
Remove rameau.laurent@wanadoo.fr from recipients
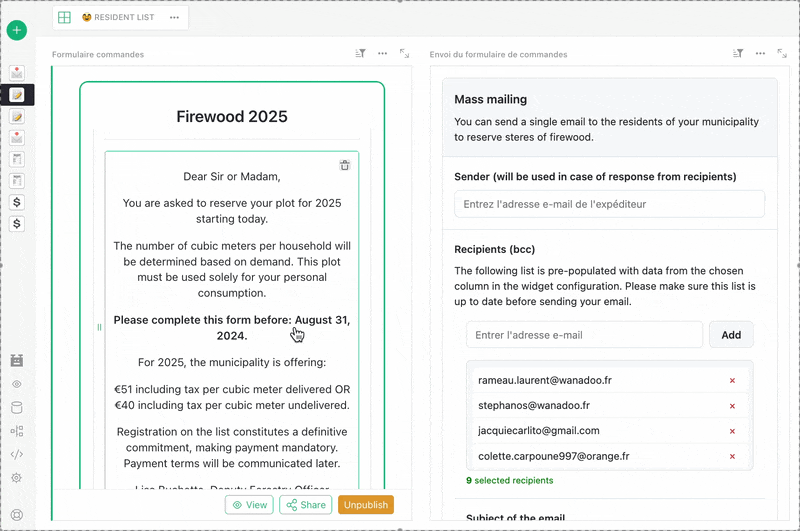point(732,381)
